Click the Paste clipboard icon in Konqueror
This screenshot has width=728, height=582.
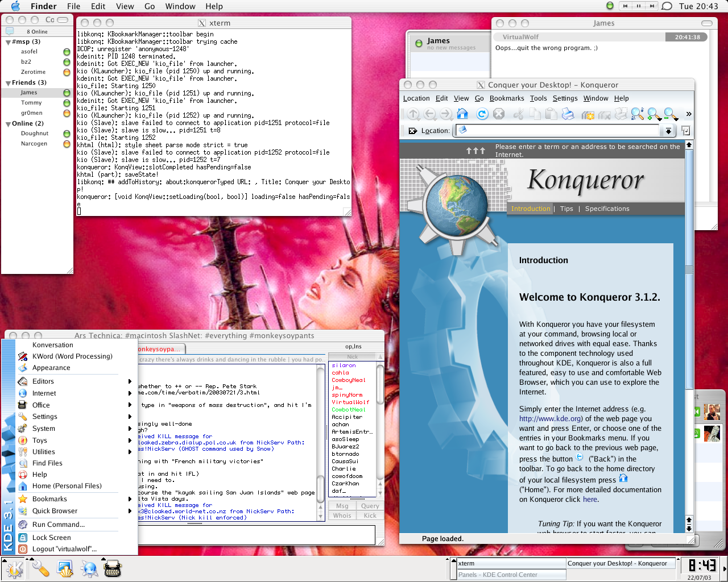(x=551, y=114)
